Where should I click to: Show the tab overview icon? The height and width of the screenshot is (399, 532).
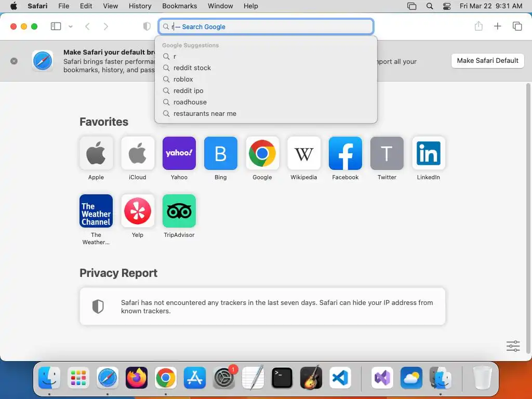(x=517, y=26)
